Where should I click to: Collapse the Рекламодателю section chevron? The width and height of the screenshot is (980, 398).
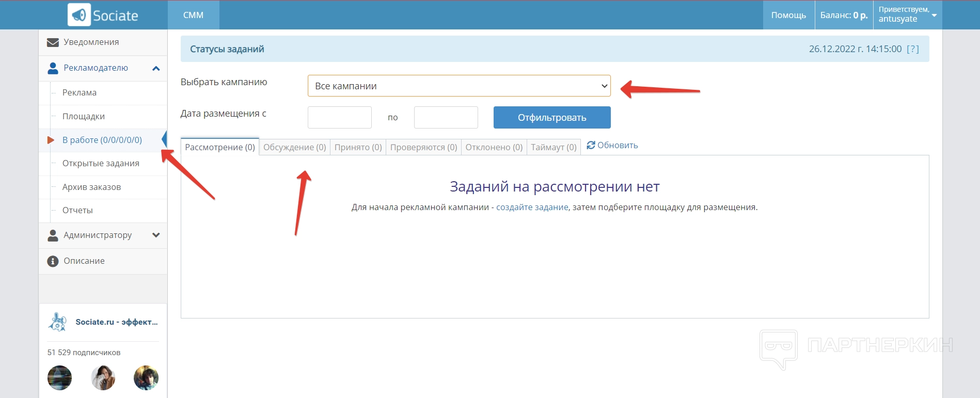click(156, 68)
